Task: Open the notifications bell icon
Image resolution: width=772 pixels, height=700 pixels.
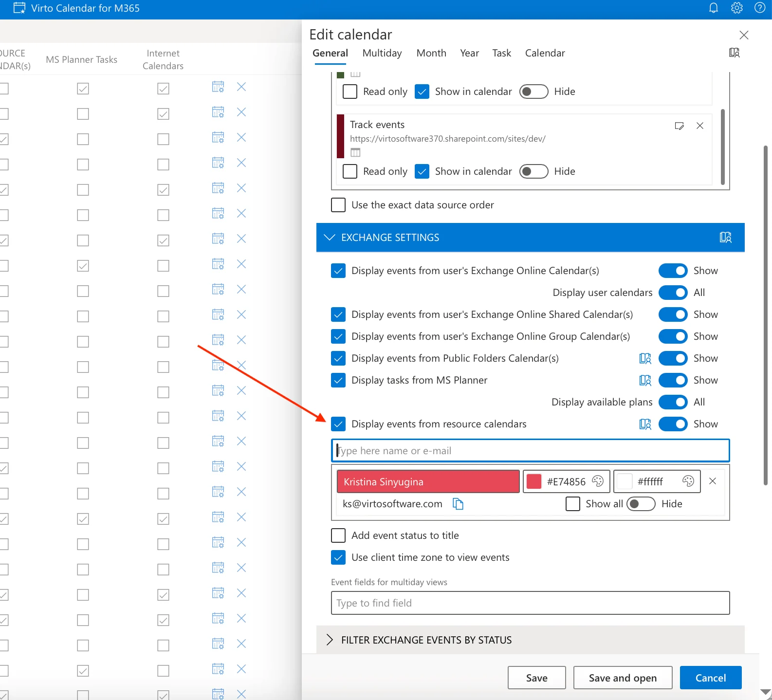Action: coord(714,8)
